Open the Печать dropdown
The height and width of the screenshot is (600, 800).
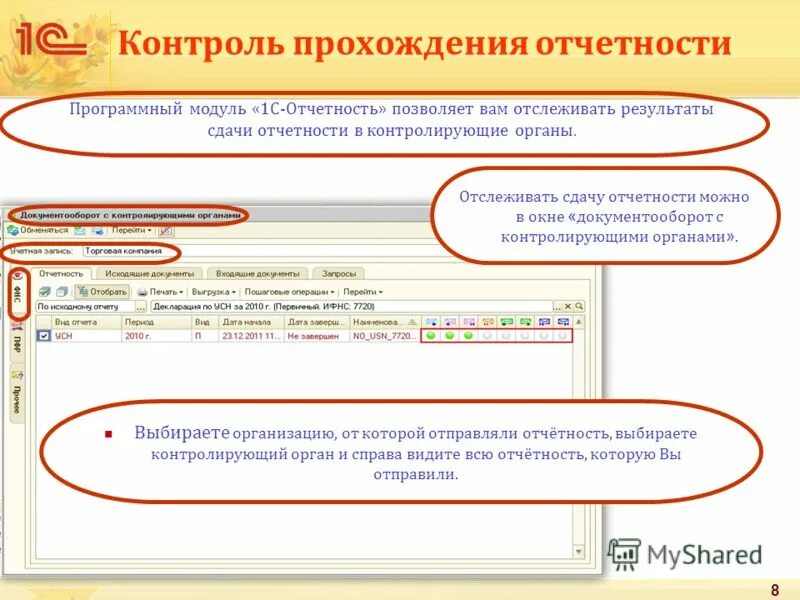tap(160, 292)
